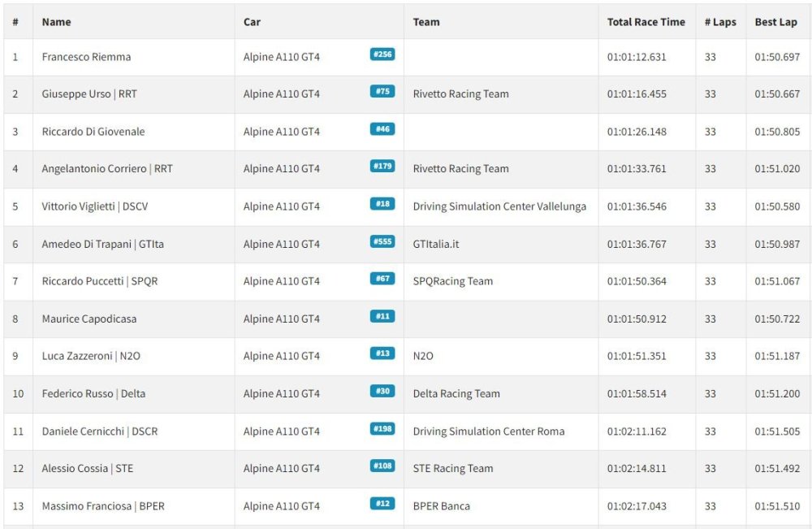The image size is (812, 529).
Task: Click total race time 01:01:12.631
Action: click(637, 57)
